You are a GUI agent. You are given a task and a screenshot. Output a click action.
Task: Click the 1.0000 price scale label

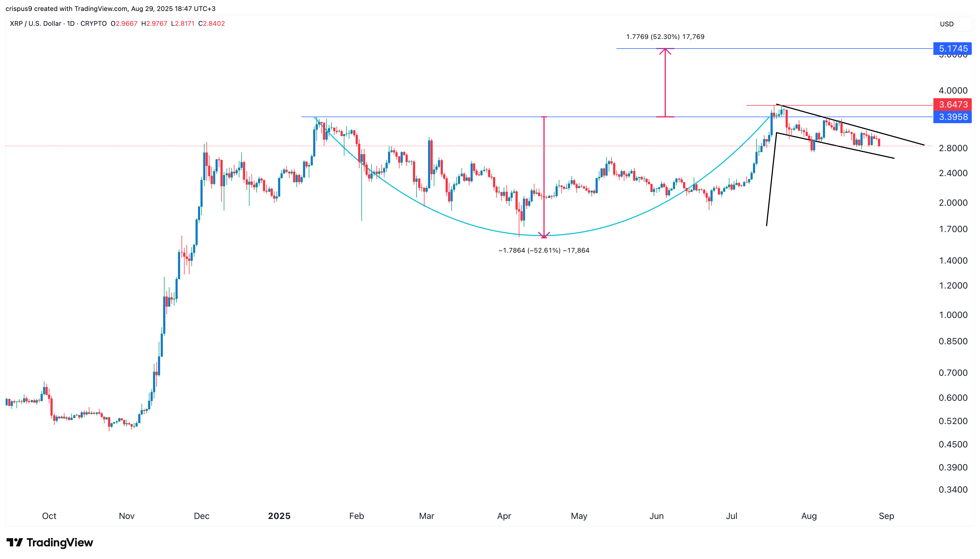[953, 315]
